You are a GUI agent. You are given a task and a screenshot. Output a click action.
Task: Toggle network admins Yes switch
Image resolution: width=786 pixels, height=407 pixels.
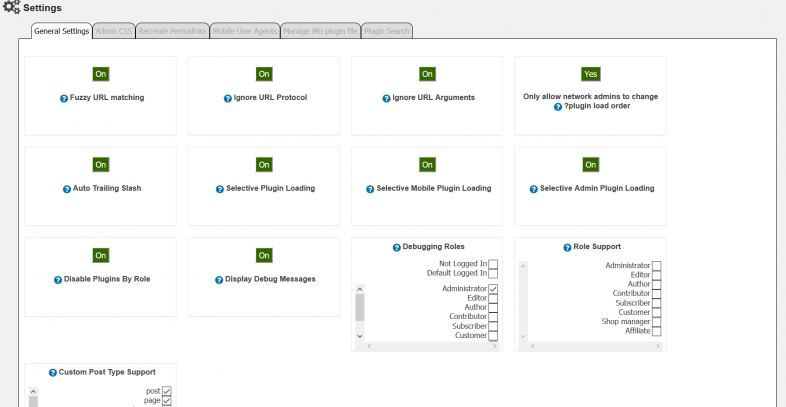(591, 74)
